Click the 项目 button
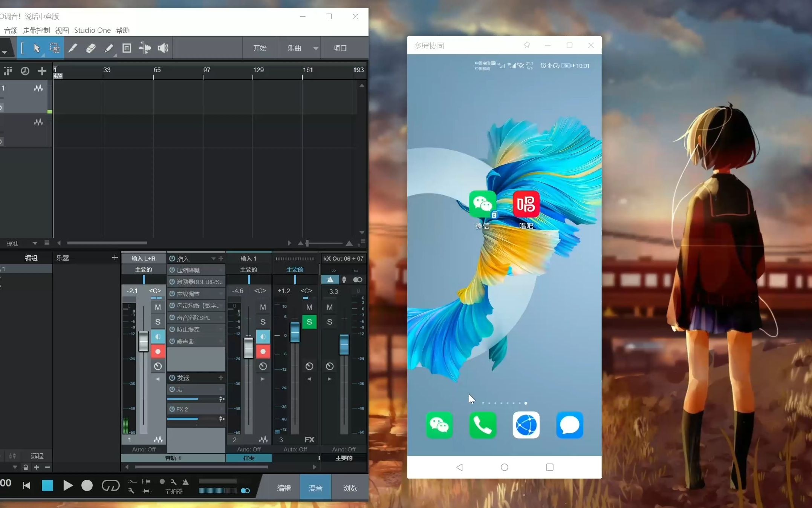 pyautogui.click(x=340, y=48)
